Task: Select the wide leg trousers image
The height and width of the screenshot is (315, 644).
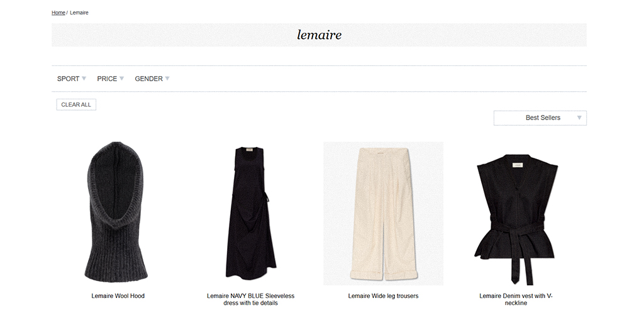Action: (383, 213)
